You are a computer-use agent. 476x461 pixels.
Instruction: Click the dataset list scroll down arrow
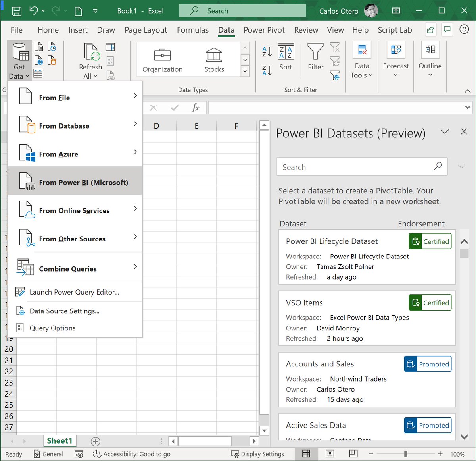[464, 436]
